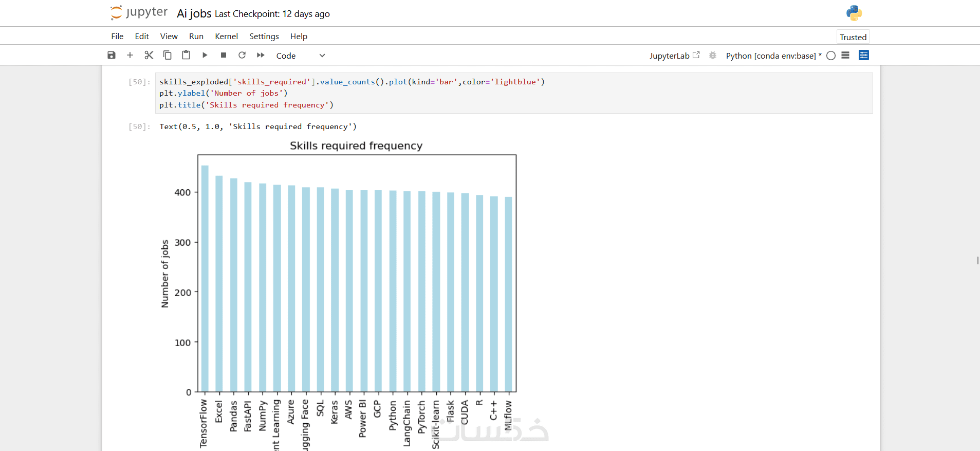Enable the debugger bug icon
This screenshot has height=451, width=980.
pos(713,55)
